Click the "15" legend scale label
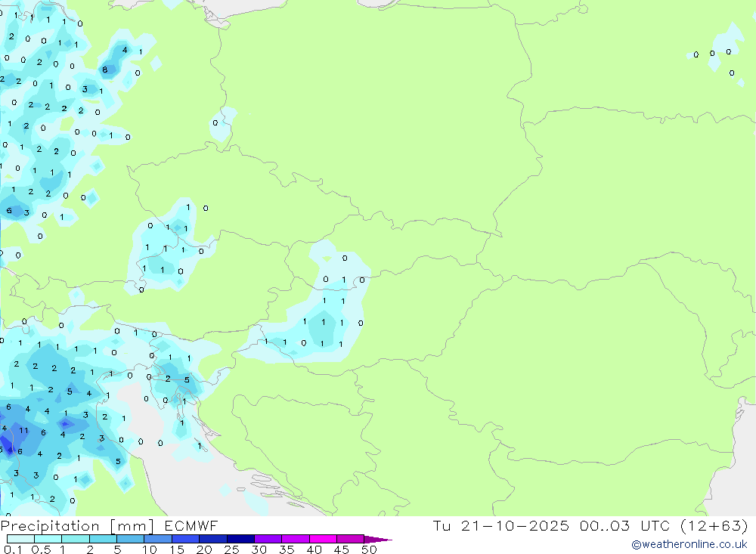The height and width of the screenshot is (554, 756). (x=177, y=549)
